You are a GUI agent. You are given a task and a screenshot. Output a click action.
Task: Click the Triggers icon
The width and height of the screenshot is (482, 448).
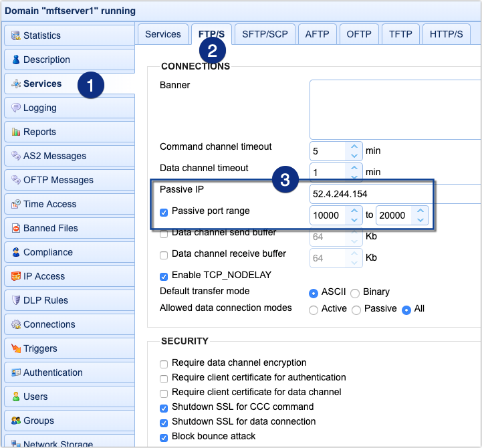[16, 348]
